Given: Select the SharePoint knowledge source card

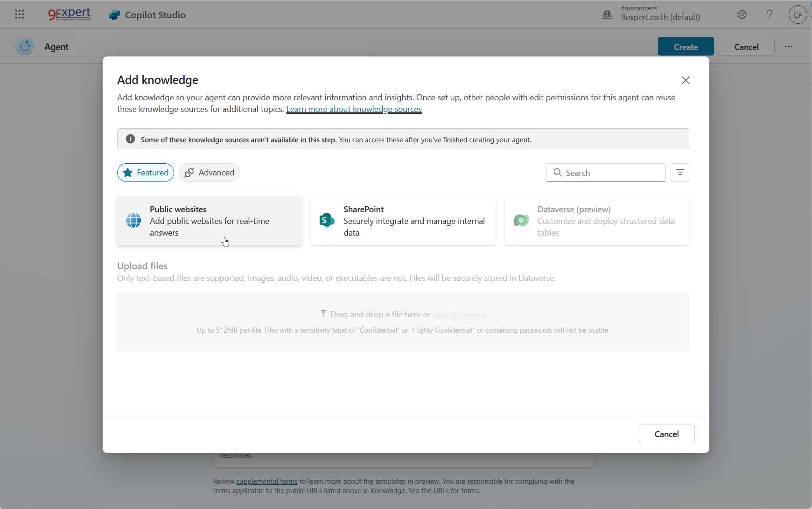Looking at the screenshot, I should point(403,221).
